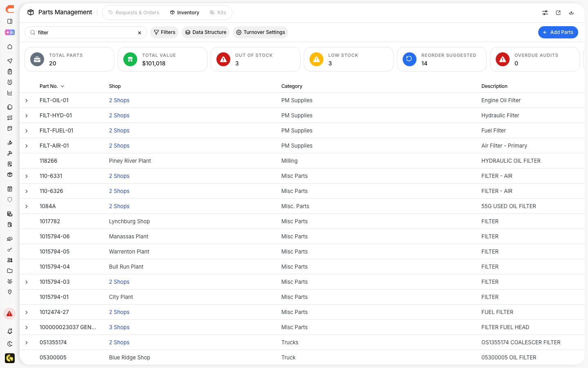Image resolution: width=588 pixels, height=368 pixels.
Task: Open notifications bell icon in sidebar
Action: (x=10, y=331)
